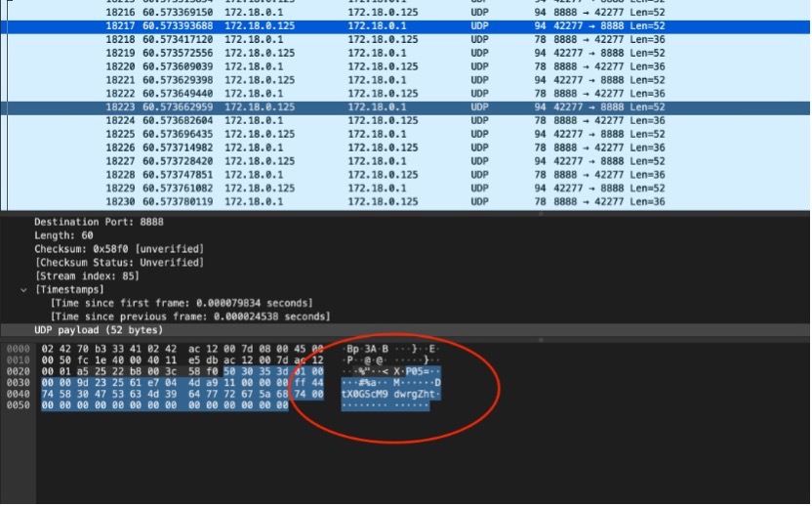The width and height of the screenshot is (812, 506).
Task: Select 'UDP payload (52 bytes)' line
Action: [x=406, y=330]
